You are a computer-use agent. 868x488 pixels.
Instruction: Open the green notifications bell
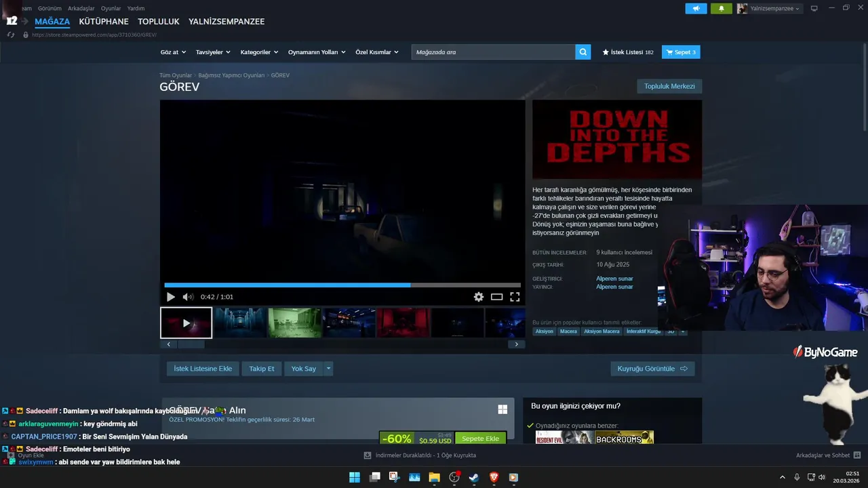point(721,9)
